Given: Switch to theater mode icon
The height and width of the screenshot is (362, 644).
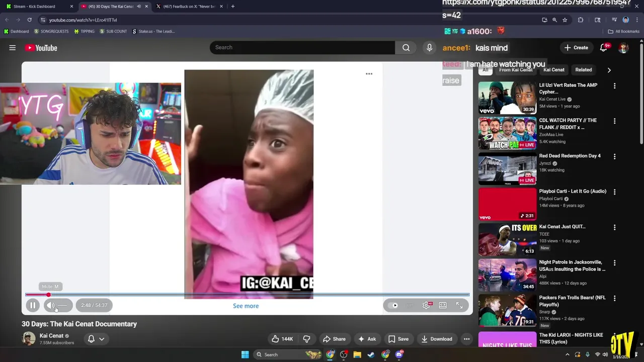Looking at the screenshot, I should (443, 305).
